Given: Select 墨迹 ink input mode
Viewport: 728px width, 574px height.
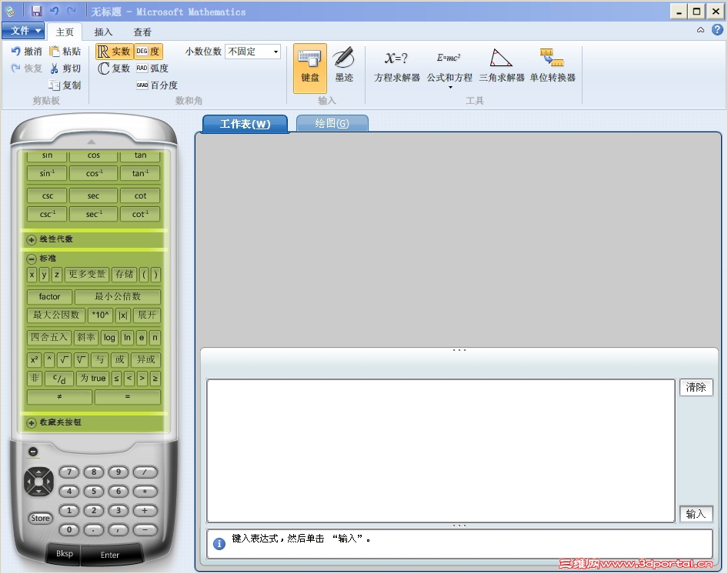Looking at the screenshot, I should (344, 65).
